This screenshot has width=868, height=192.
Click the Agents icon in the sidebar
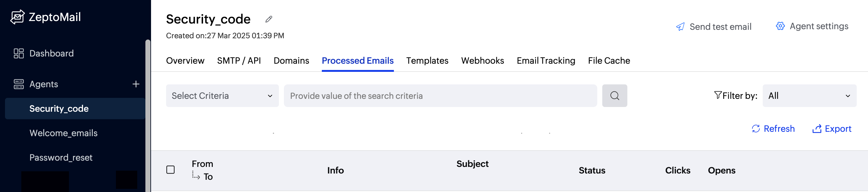18,84
